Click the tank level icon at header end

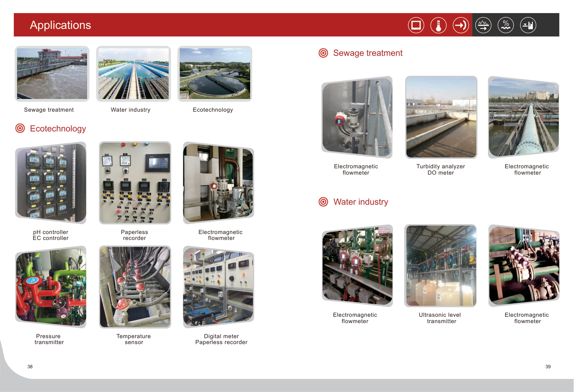click(528, 25)
